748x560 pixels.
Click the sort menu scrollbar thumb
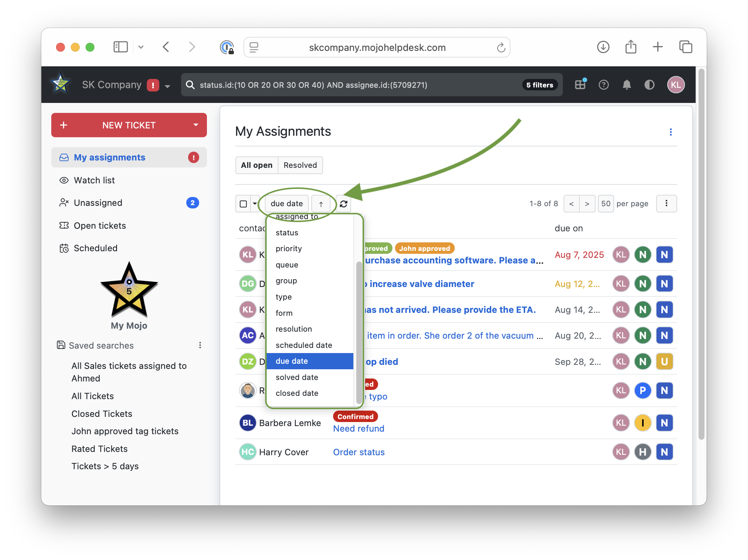(x=359, y=332)
